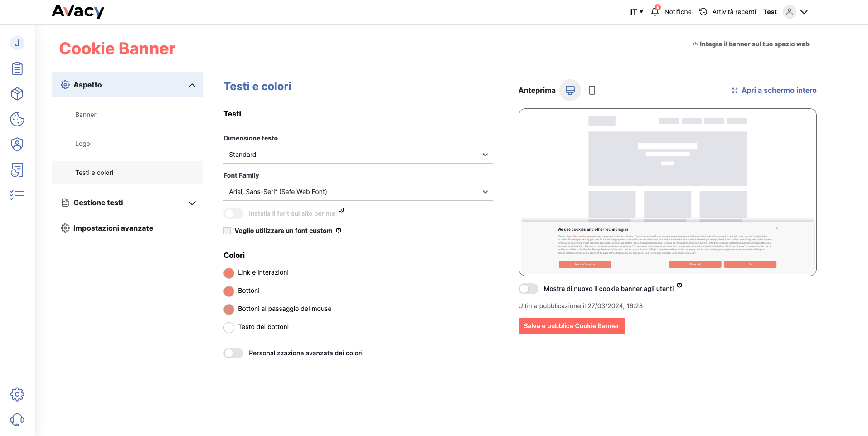
Task: Select the Logo menu item
Action: point(82,144)
